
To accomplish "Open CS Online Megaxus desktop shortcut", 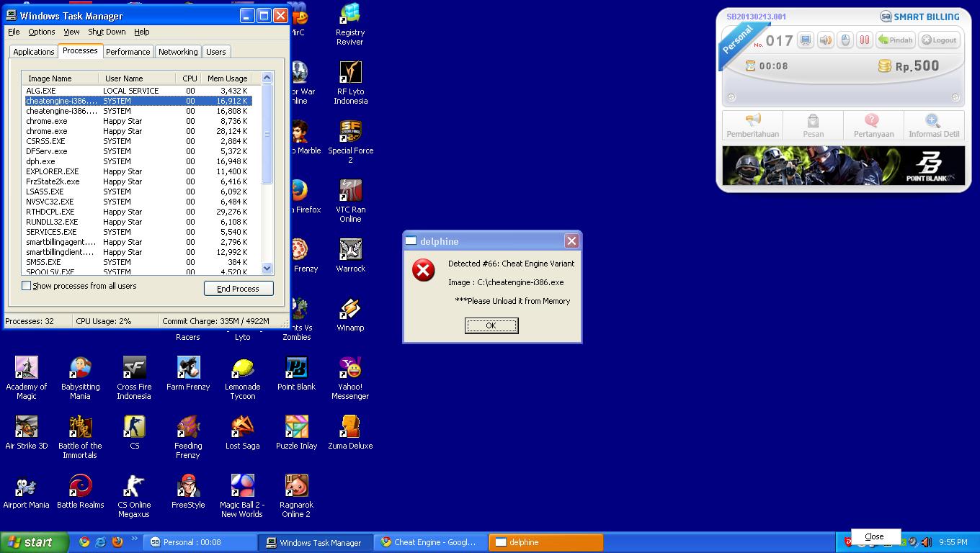I will click(134, 496).
